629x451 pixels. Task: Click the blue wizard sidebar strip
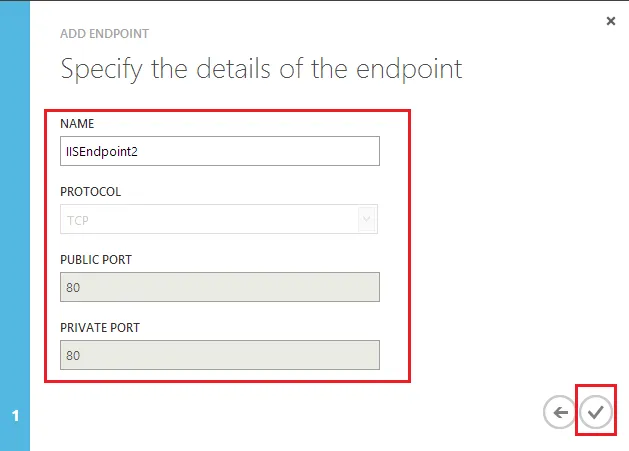pyautogui.click(x=15, y=226)
